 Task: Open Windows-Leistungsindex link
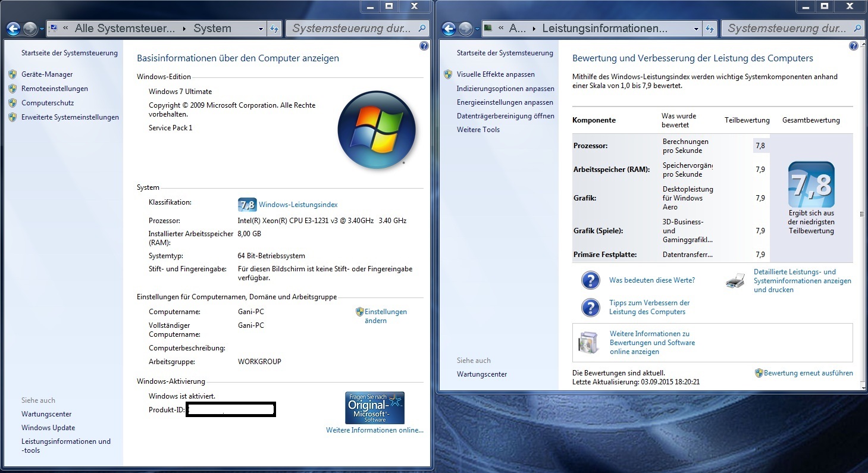point(298,205)
